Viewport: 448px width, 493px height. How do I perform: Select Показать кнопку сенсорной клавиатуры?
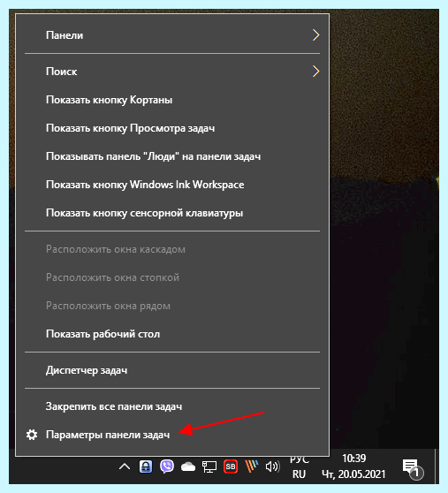(x=172, y=213)
